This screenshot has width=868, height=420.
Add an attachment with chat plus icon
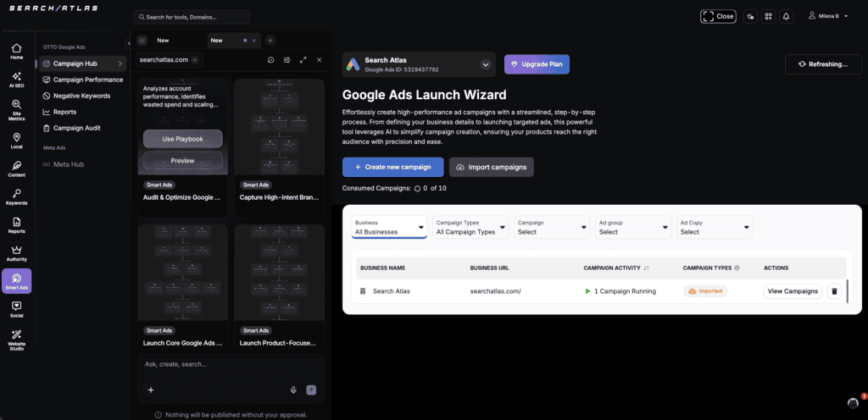coord(151,390)
